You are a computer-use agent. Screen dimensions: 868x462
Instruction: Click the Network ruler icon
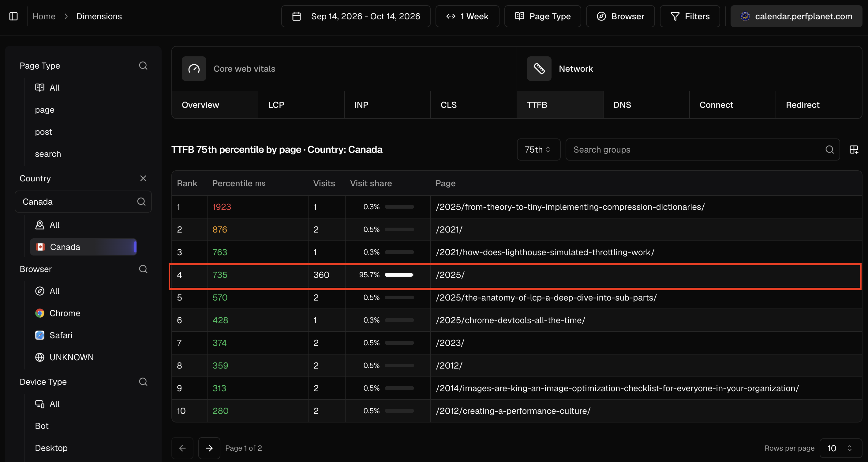click(x=539, y=68)
